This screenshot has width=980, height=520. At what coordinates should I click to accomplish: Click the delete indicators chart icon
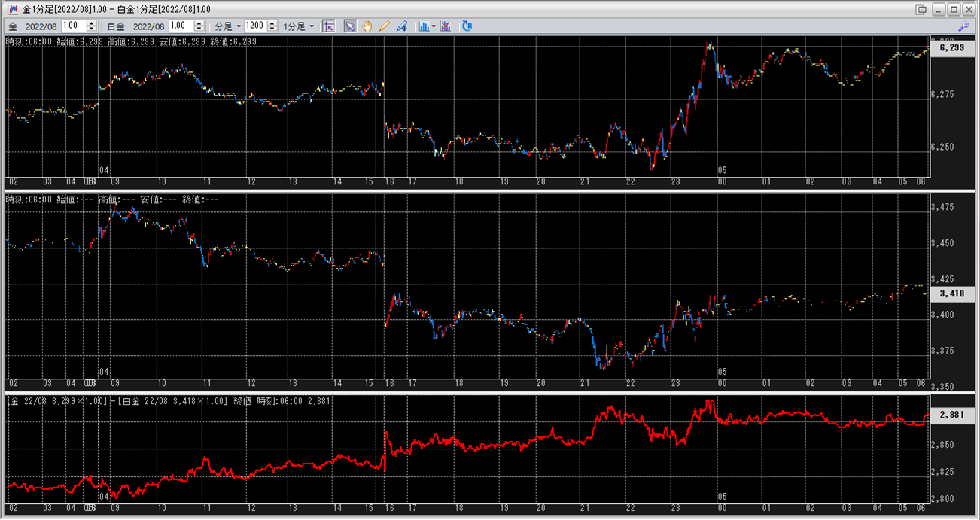446,26
